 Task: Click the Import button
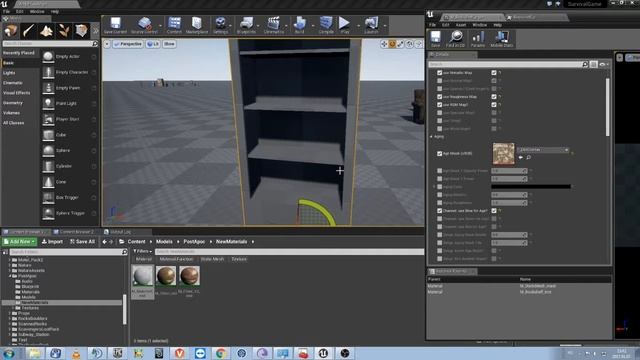point(52,242)
